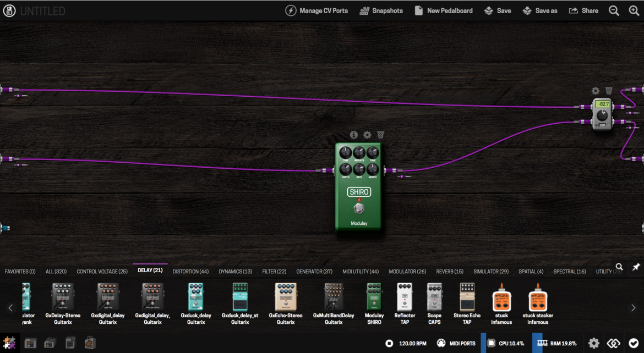This screenshot has height=353, width=644.
Task: Click Manage CV Ports
Action: [316, 11]
